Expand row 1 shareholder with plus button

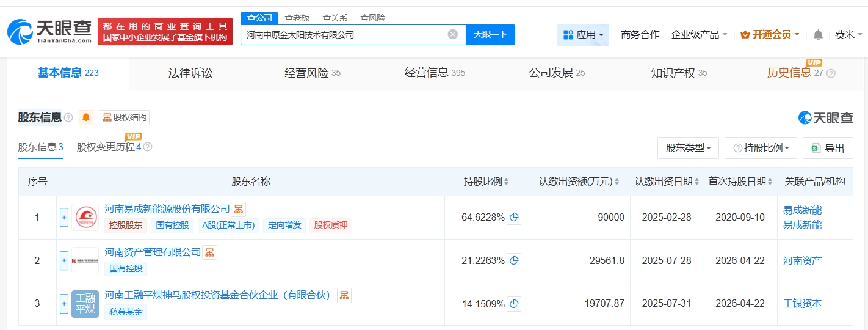pyautogui.click(x=64, y=218)
